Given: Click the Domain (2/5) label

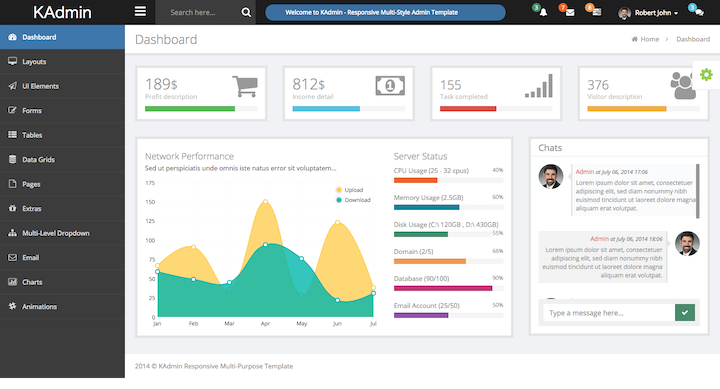Looking at the screenshot, I should 413,252.
